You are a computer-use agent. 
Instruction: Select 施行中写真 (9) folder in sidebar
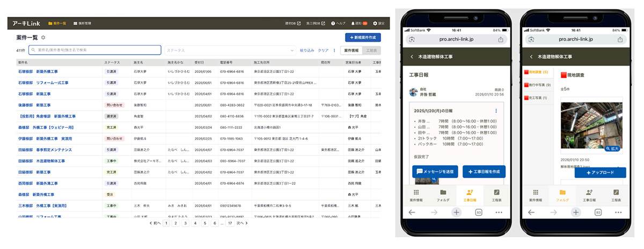click(x=538, y=85)
